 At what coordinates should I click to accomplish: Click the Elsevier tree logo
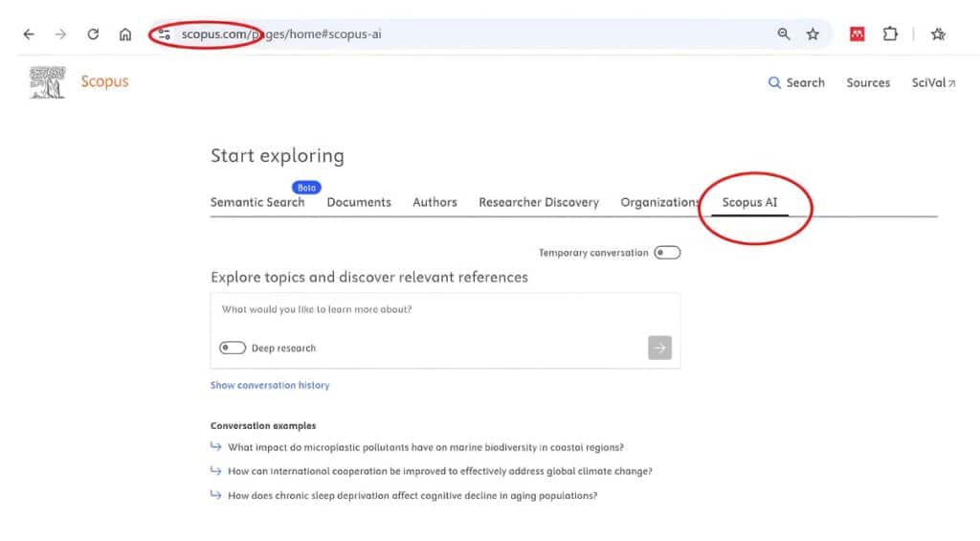tap(47, 82)
